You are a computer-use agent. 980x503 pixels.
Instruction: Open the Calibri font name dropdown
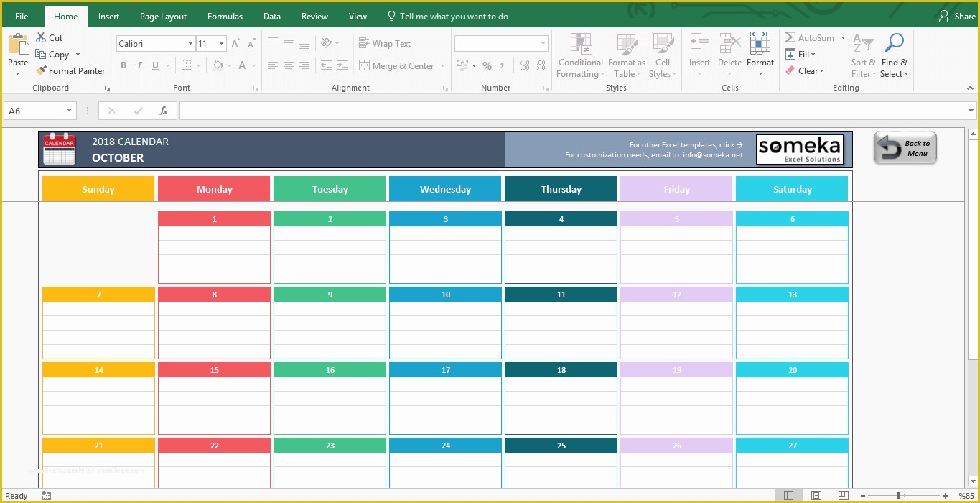click(190, 43)
